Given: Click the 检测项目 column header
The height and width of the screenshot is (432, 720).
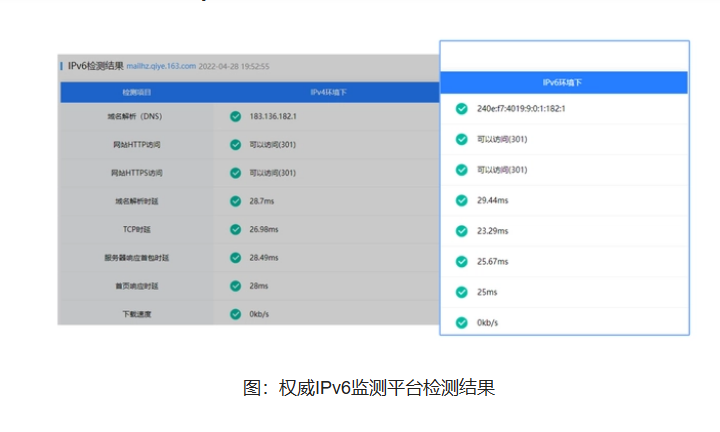Looking at the screenshot, I should click(136, 93).
